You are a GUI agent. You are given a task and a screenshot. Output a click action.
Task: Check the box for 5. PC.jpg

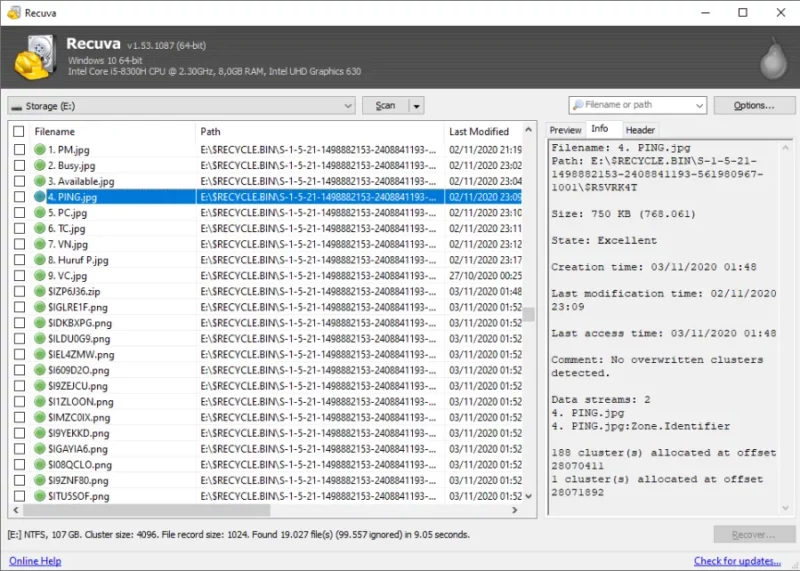pyautogui.click(x=19, y=213)
